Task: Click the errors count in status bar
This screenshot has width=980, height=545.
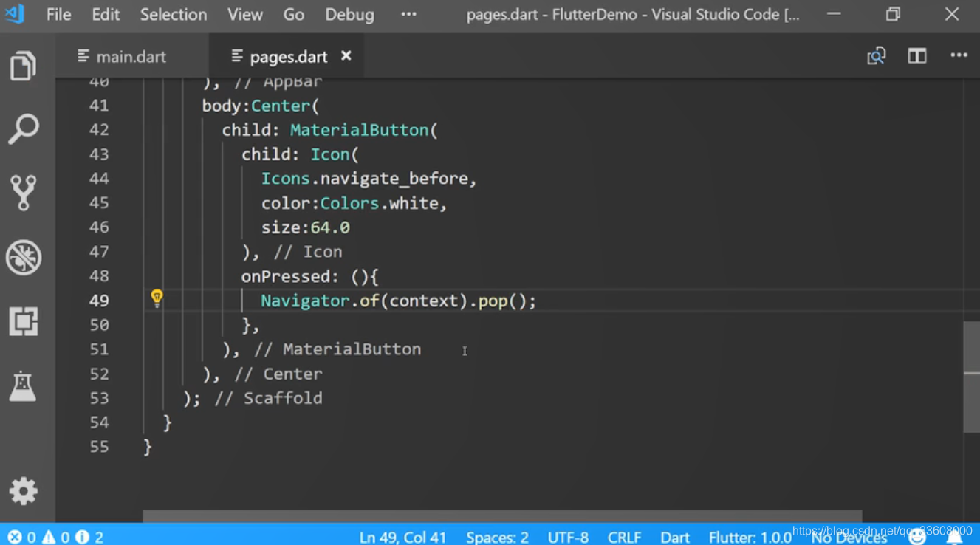Action: (x=21, y=537)
